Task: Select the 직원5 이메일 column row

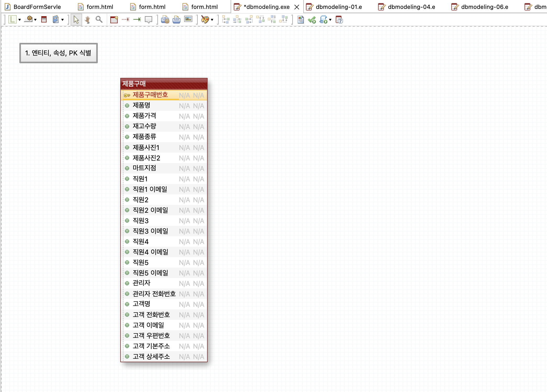Action: (x=164, y=273)
